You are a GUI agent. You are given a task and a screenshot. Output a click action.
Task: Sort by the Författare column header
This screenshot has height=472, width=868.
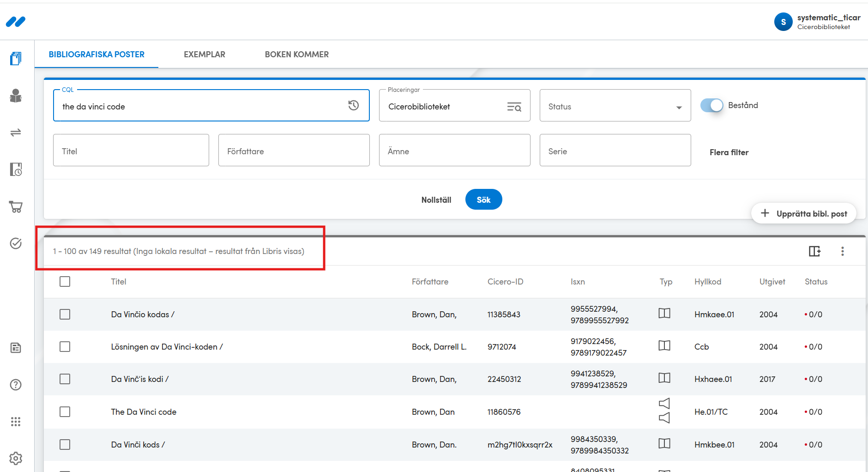[x=430, y=282]
